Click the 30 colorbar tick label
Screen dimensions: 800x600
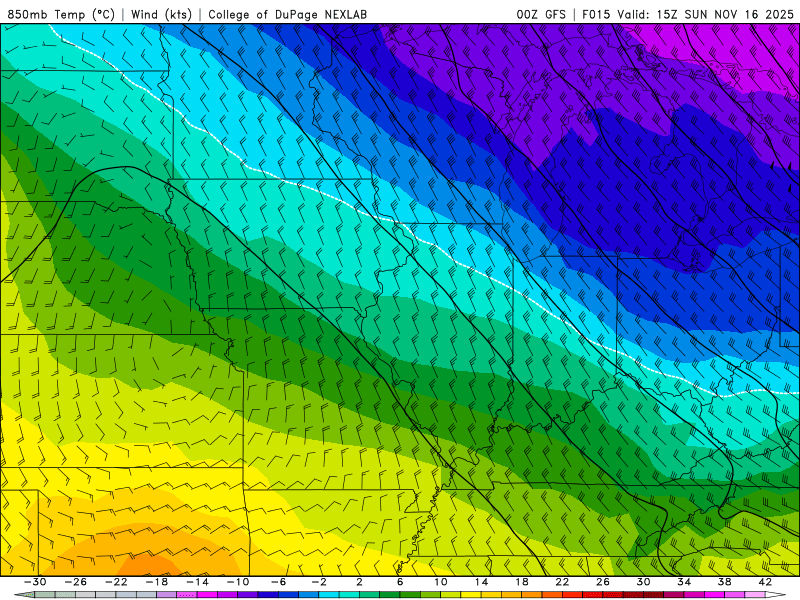643,582
